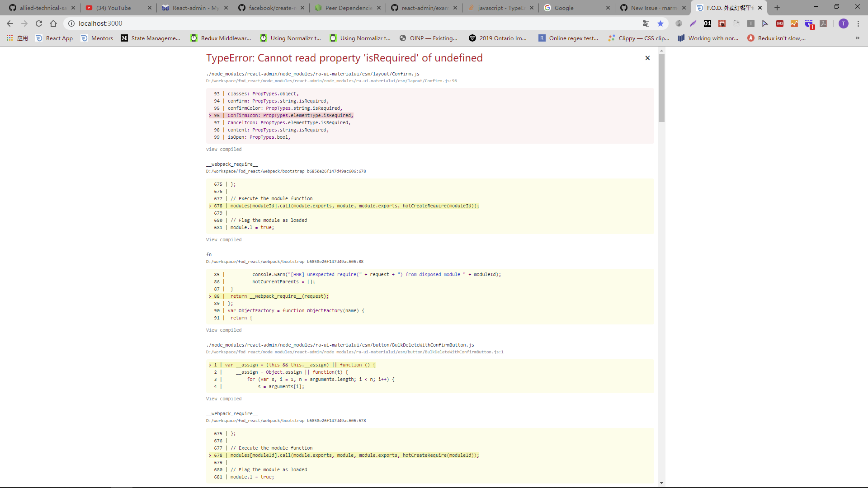This screenshot has width=868, height=488.
Task: Switch to the YouTube tab
Action: click(x=113, y=8)
